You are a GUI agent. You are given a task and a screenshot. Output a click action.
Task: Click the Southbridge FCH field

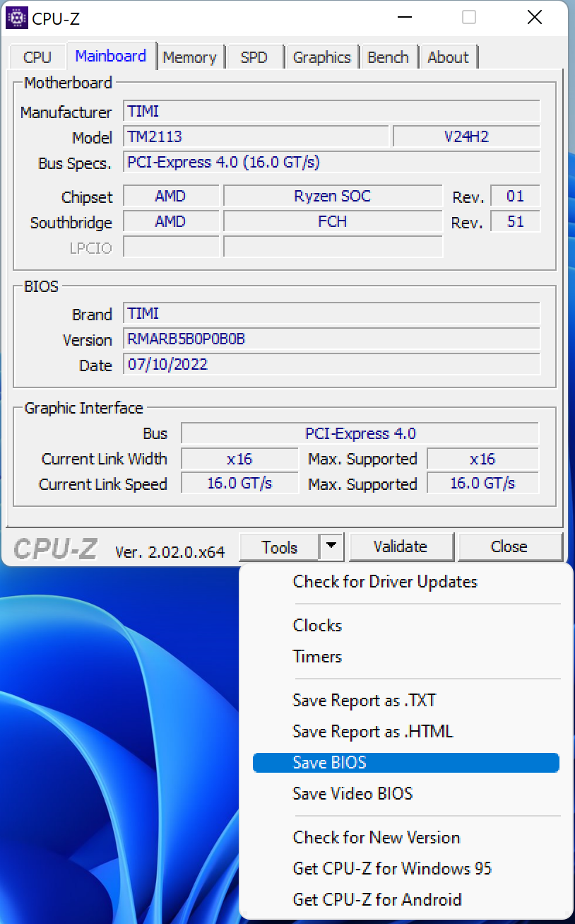(x=333, y=222)
